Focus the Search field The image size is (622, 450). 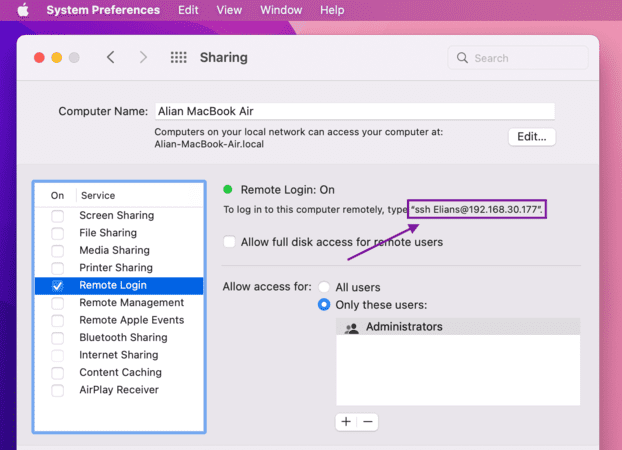point(518,58)
